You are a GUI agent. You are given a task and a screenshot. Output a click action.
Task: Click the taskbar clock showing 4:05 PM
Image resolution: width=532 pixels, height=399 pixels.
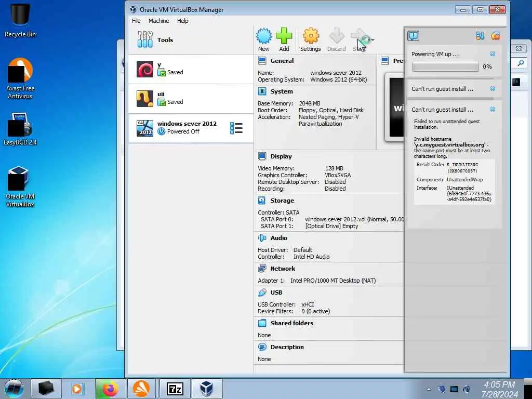pos(499,389)
